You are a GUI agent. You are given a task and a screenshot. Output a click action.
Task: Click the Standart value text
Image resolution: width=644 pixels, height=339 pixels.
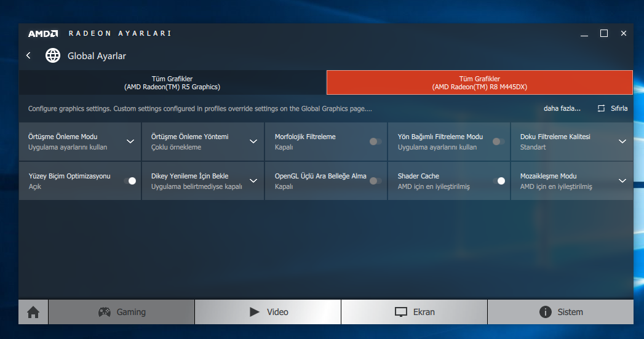[x=533, y=147]
